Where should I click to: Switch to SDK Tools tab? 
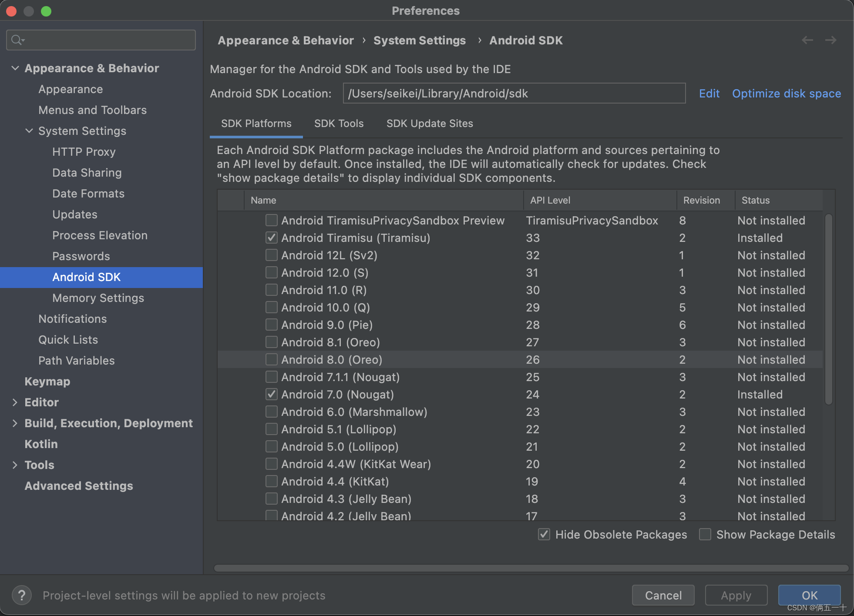(339, 124)
